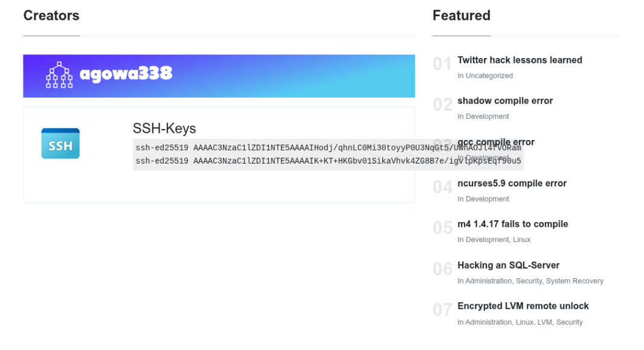
Task: Open the agowa338 creator banner
Action: pos(219,76)
